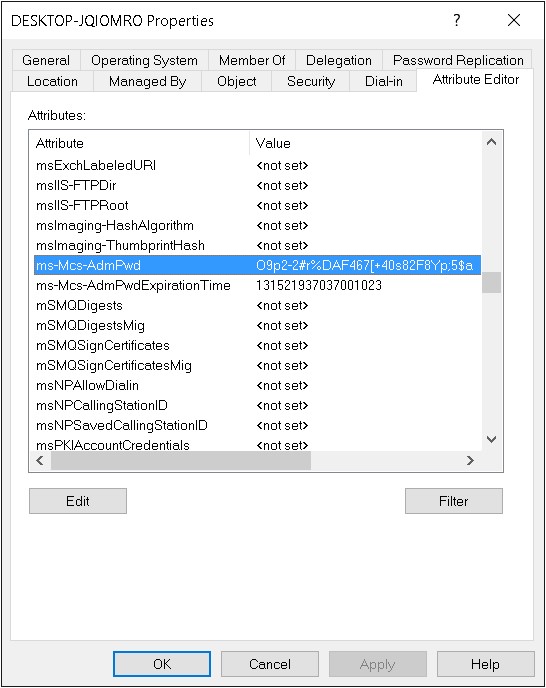Click the Edit button
Viewport: 546px width, 688px height.
click(x=78, y=501)
